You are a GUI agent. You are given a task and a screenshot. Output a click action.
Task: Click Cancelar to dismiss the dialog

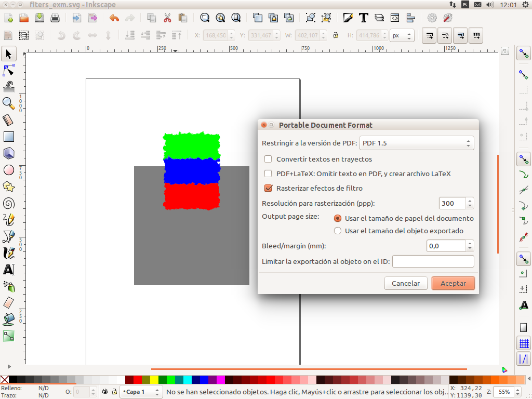pyautogui.click(x=406, y=283)
